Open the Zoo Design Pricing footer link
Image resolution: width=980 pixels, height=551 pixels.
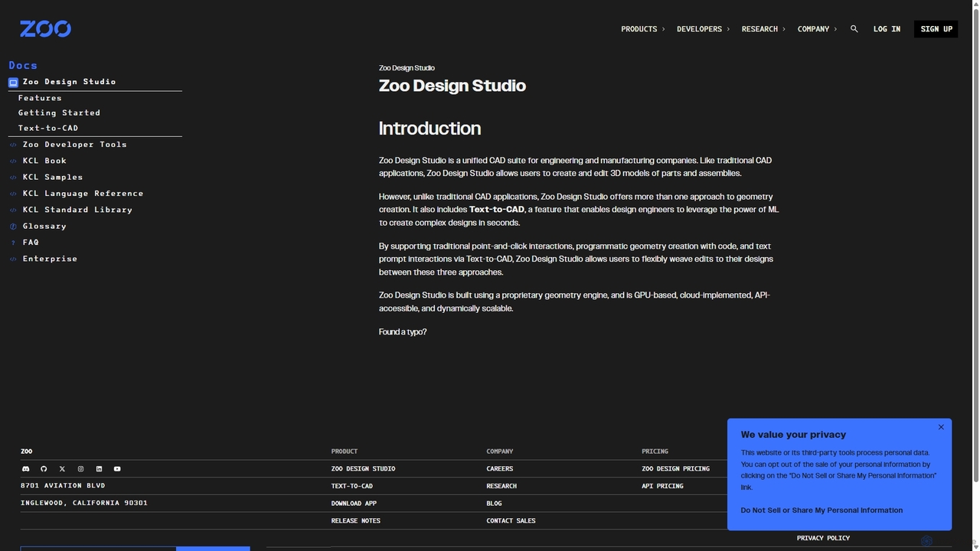point(675,468)
